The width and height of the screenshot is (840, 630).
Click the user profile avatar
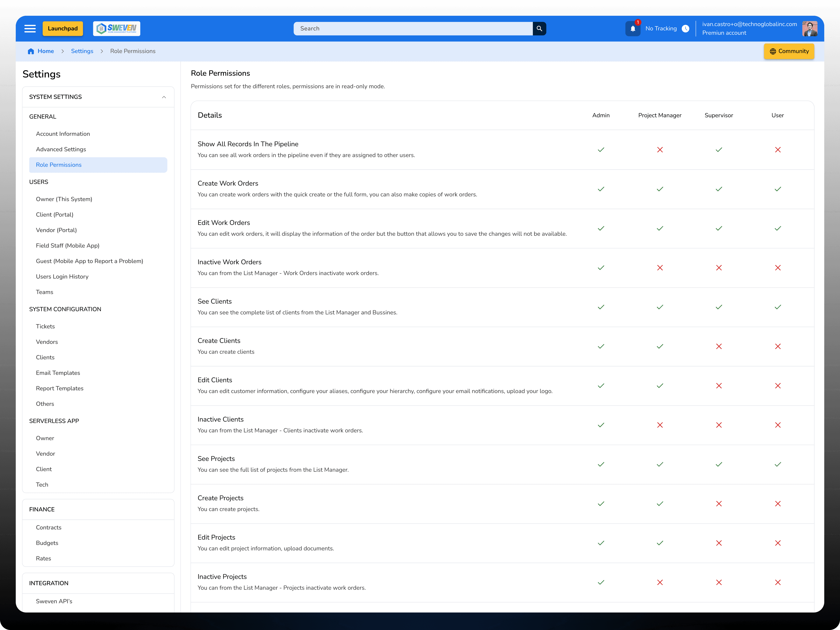810,29
